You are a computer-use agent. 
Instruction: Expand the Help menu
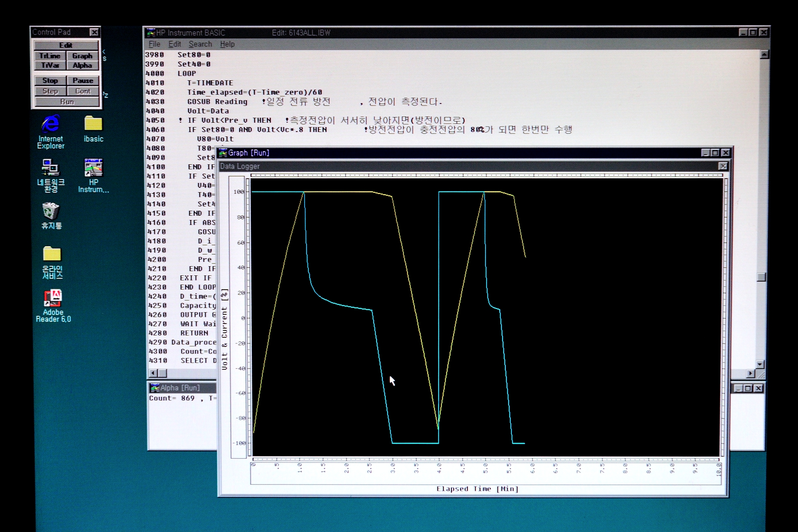click(227, 44)
